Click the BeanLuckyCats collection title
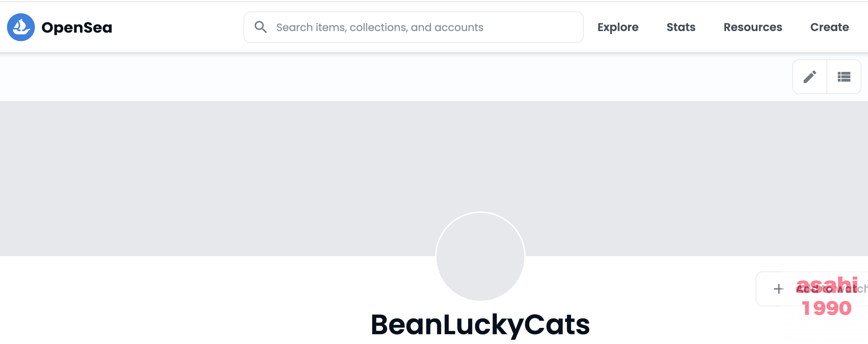The image size is (868, 344). pos(480,325)
